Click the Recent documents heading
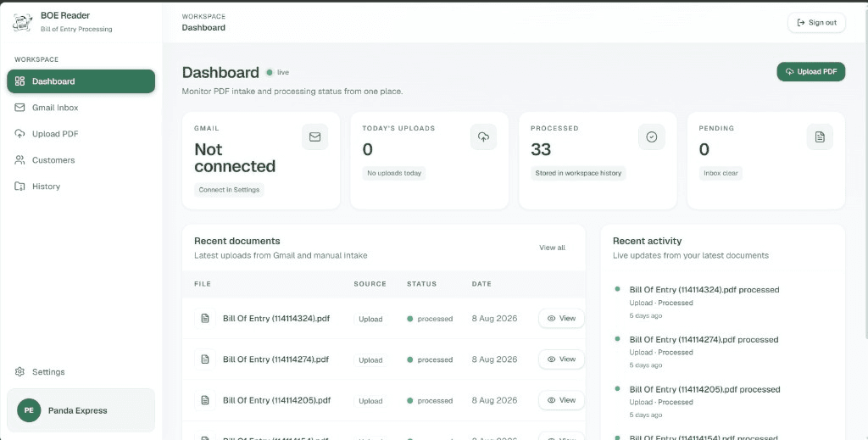The width and height of the screenshot is (868, 440). click(x=237, y=241)
